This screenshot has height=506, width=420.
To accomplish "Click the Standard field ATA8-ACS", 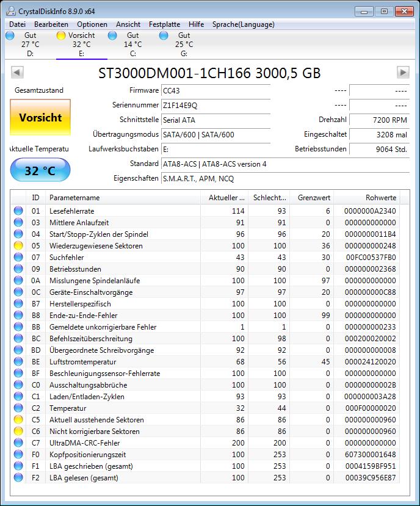I will tap(285, 164).
